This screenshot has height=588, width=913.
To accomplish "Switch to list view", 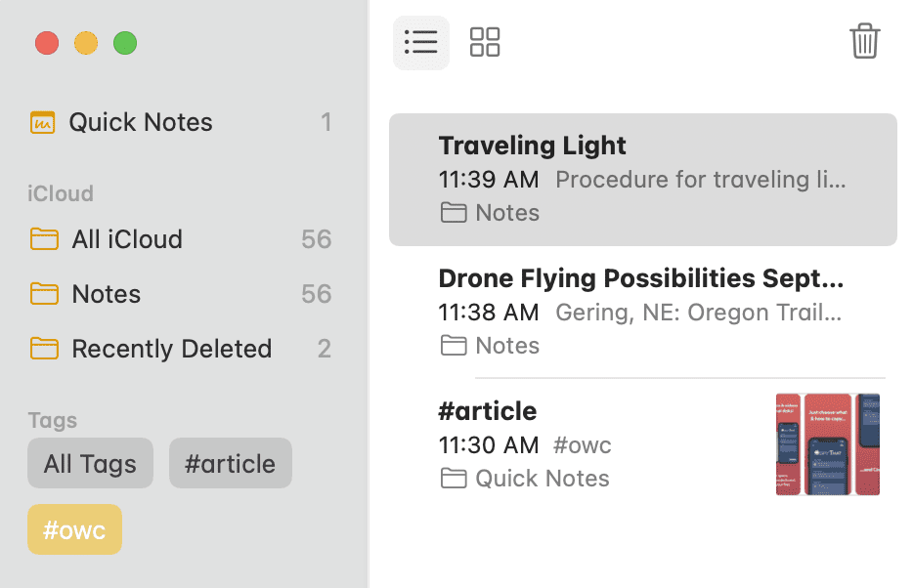I will (420, 43).
